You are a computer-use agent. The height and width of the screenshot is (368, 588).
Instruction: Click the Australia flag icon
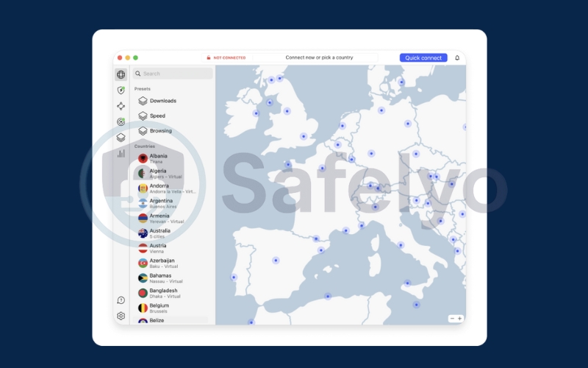(x=143, y=233)
